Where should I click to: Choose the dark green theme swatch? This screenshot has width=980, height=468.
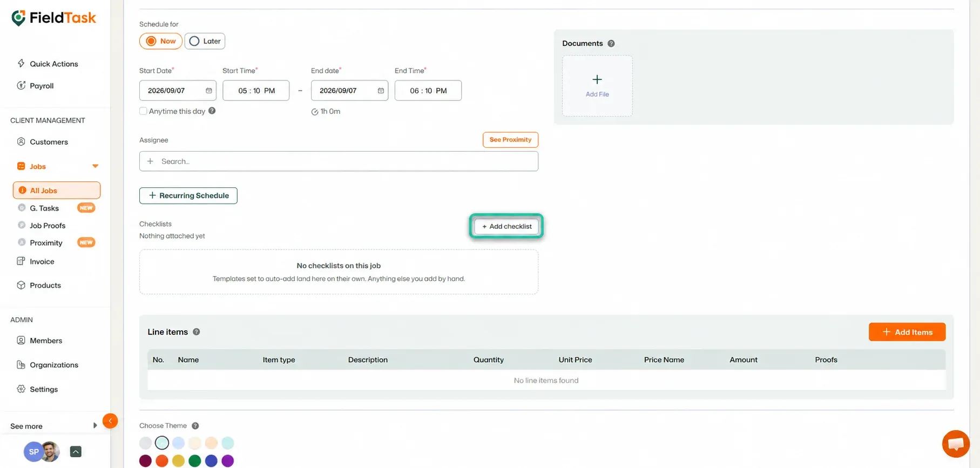click(x=195, y=461)
